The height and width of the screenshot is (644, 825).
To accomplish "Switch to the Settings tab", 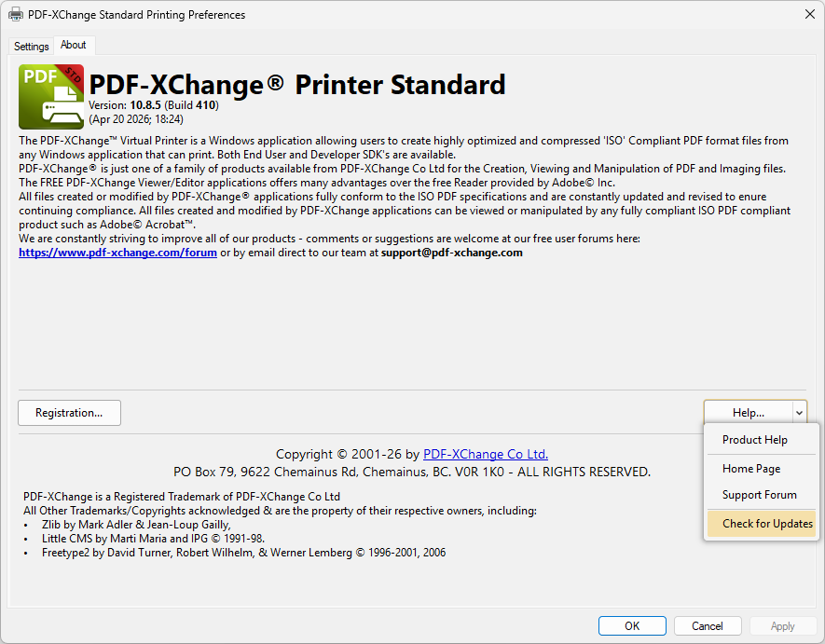I will click(31, 47).
